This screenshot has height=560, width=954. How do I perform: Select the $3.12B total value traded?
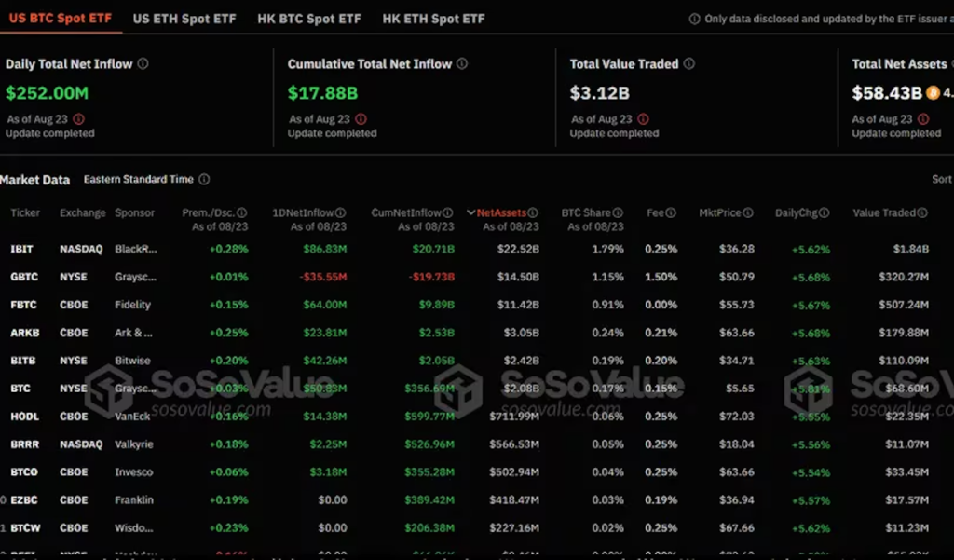coord(599,93)
